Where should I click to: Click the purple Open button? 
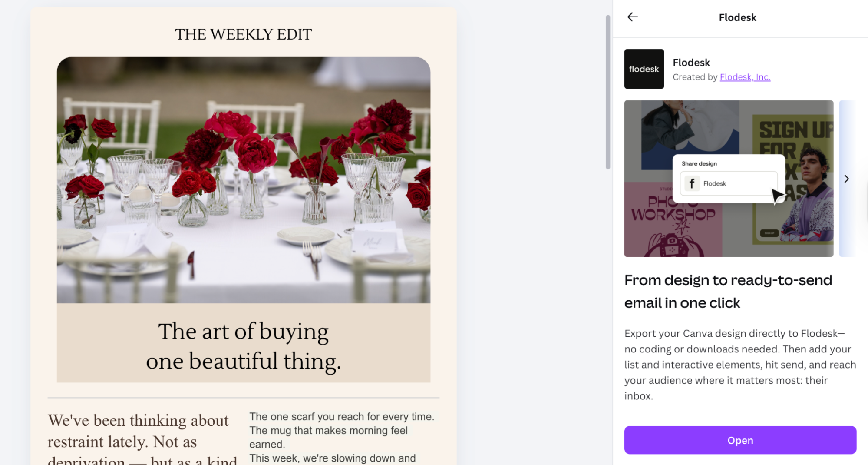click(740, 440)
